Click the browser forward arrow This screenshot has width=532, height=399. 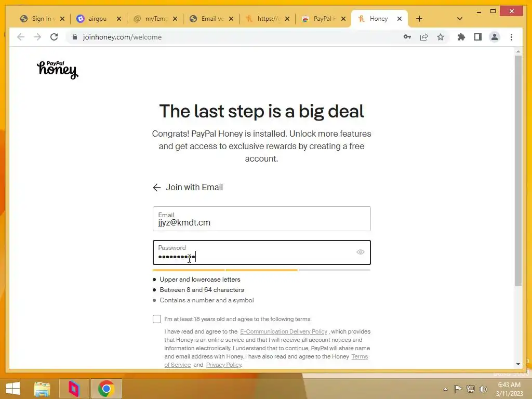37,37
